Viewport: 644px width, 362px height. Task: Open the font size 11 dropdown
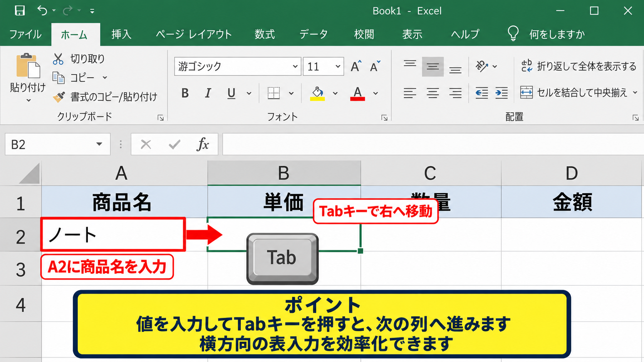[x=338, y=66]
